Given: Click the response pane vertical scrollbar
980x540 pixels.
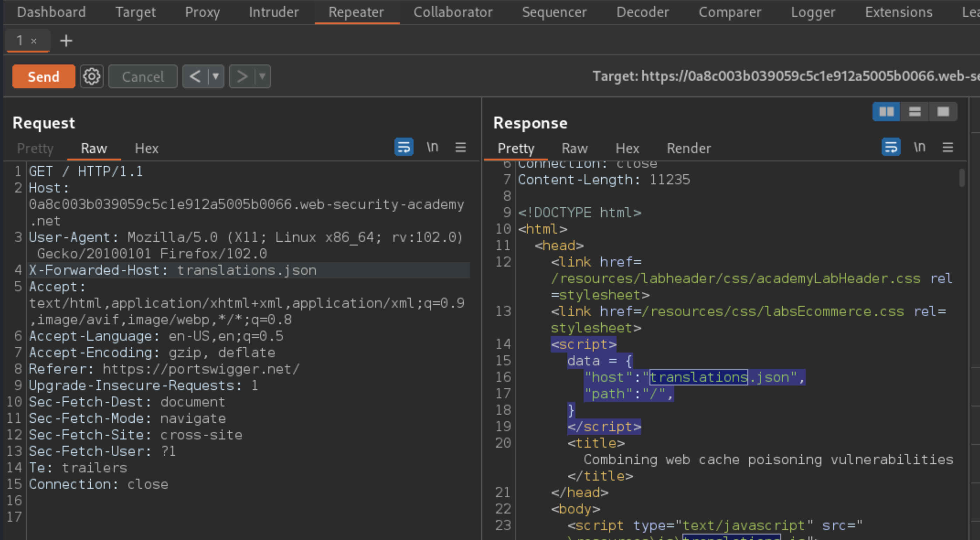Looking at the screenshot, I should pos(962,178).
